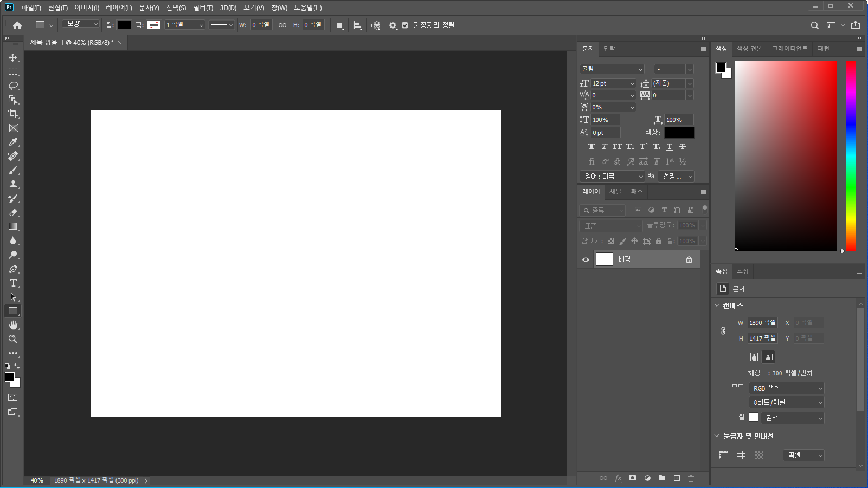Open the 흰색 fill dropdown
The height and width of the screenshot is (488, 868).
pyautogui.click(x=793, y=418)
